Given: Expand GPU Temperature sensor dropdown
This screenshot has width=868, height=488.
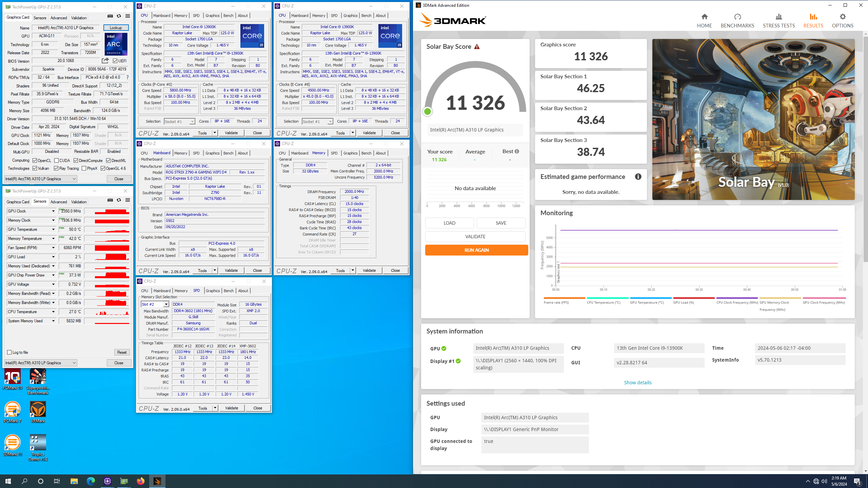Looking at the screenshot, I should coord(53,229).
